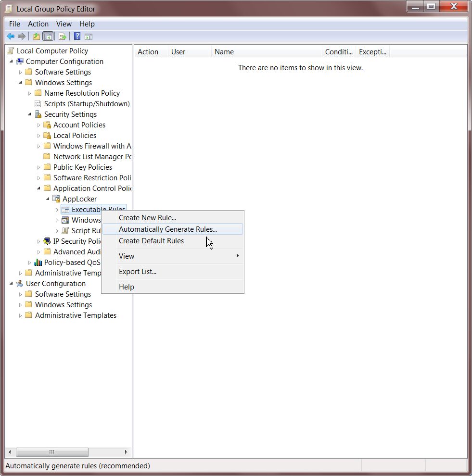The width and height of the screenshot is (472, 476).
Task: Click the User Configuration user icon
Action: pos(20,284)
